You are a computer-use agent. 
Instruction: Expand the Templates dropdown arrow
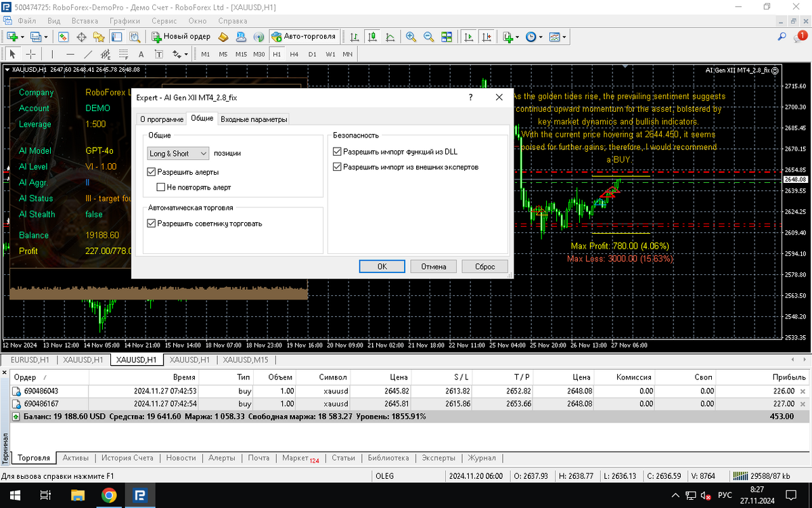coord(564,37)
